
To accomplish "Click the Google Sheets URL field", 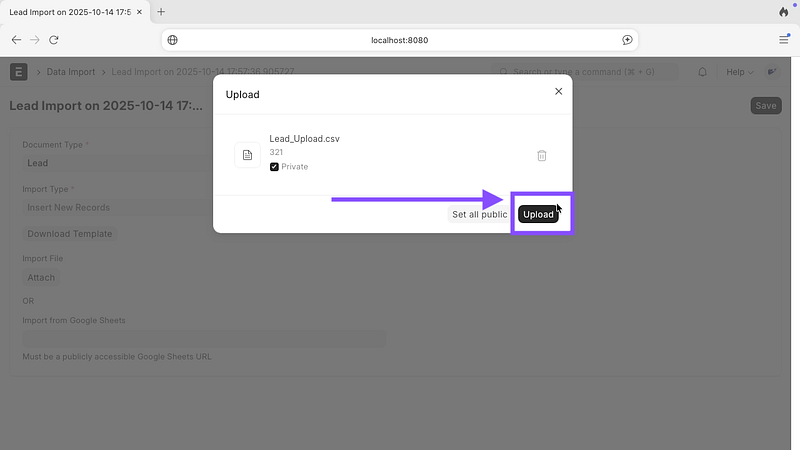I will pos(204,338).
